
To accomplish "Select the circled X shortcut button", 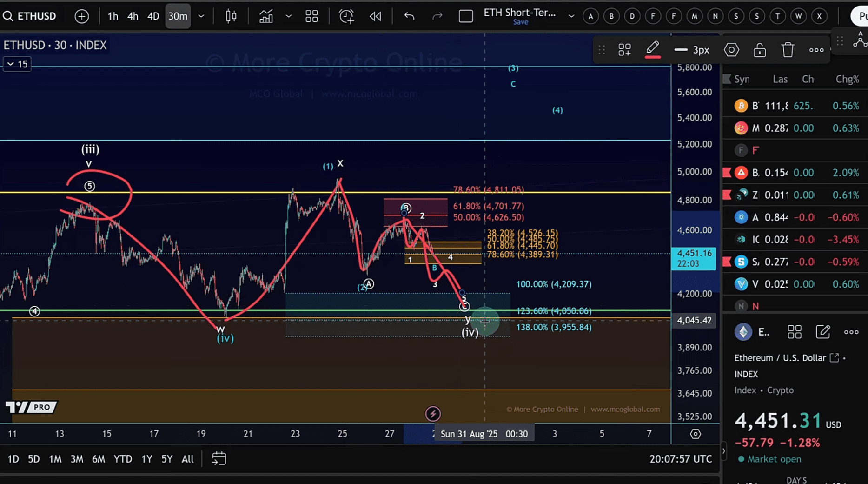I will (819, 16).
